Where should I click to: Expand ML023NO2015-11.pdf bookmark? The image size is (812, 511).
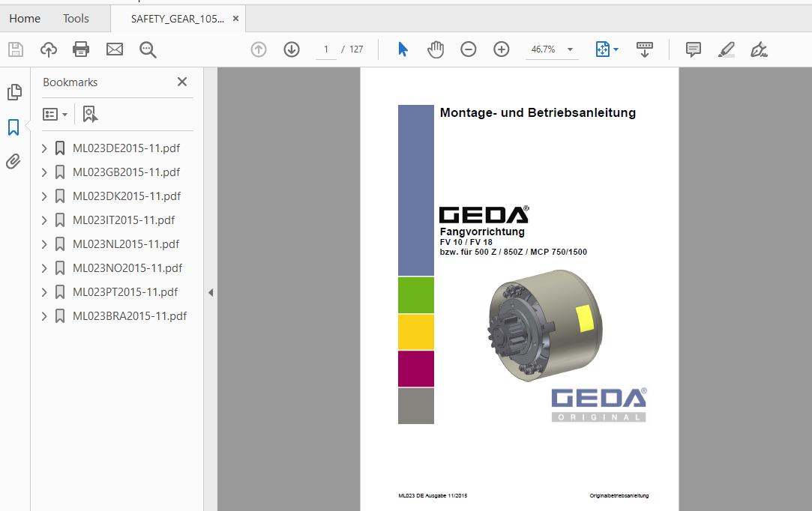click(44, 268)
